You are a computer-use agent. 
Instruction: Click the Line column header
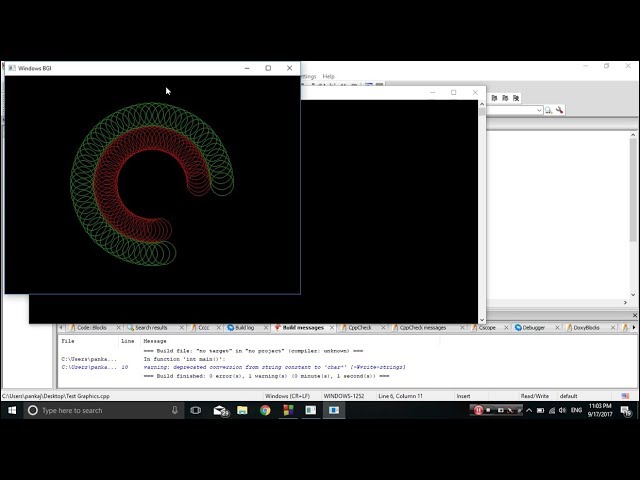coord(127,341)
